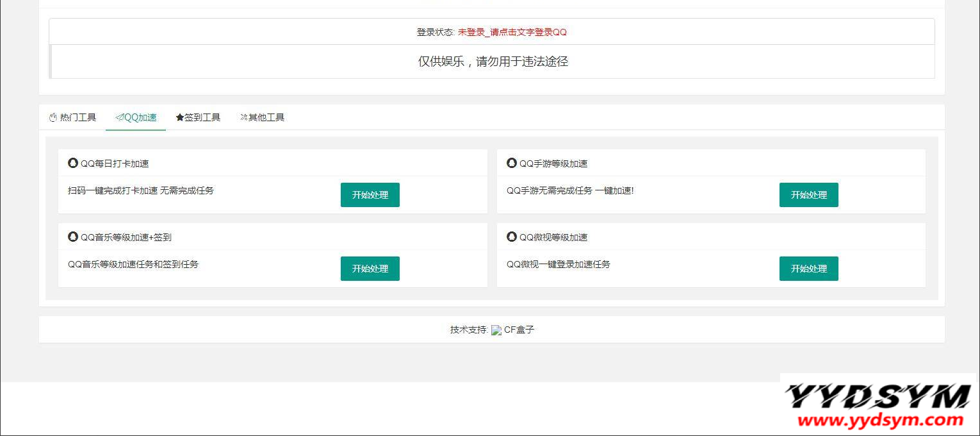Screen dimensions: 980x436
Task: Click the YYDSYM watermark logo
Action: tap(879, 398)
